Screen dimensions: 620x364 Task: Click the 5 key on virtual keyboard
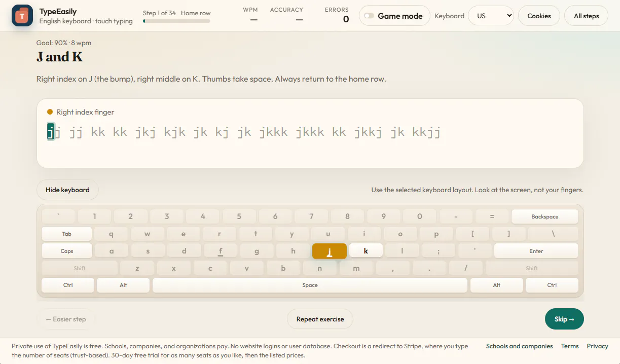click(x=239, y=216)
